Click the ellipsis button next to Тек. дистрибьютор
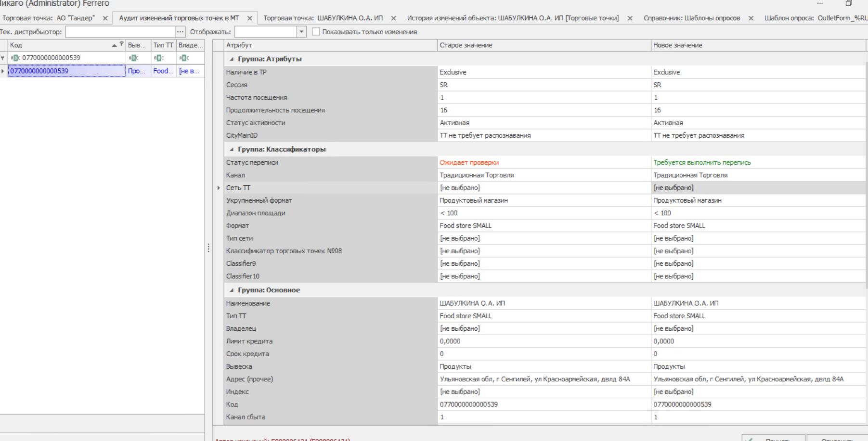Image resolution: width=868 pixels, height=441 pixels. click(x=180, y=32)
